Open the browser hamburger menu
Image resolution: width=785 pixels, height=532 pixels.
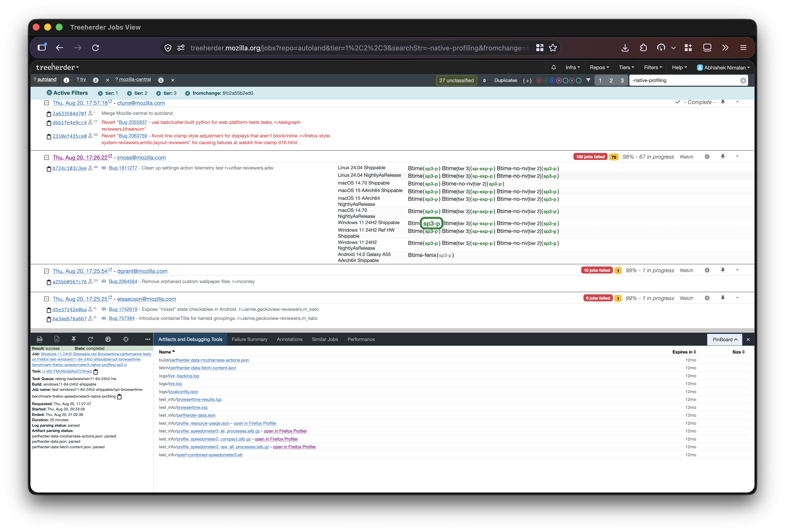[x=743, y=48]
